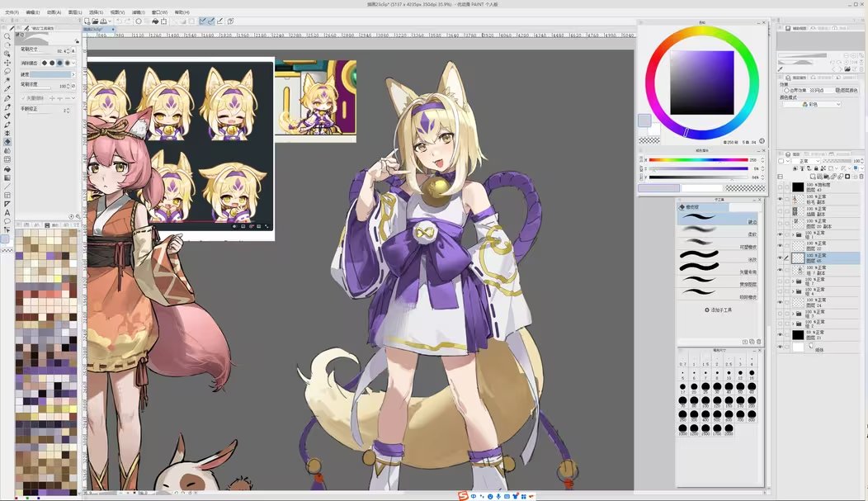The height and width of the screenshot is (501, 868).
Task: Click the Open file icon in toolbar
Action: click(95, 21)
